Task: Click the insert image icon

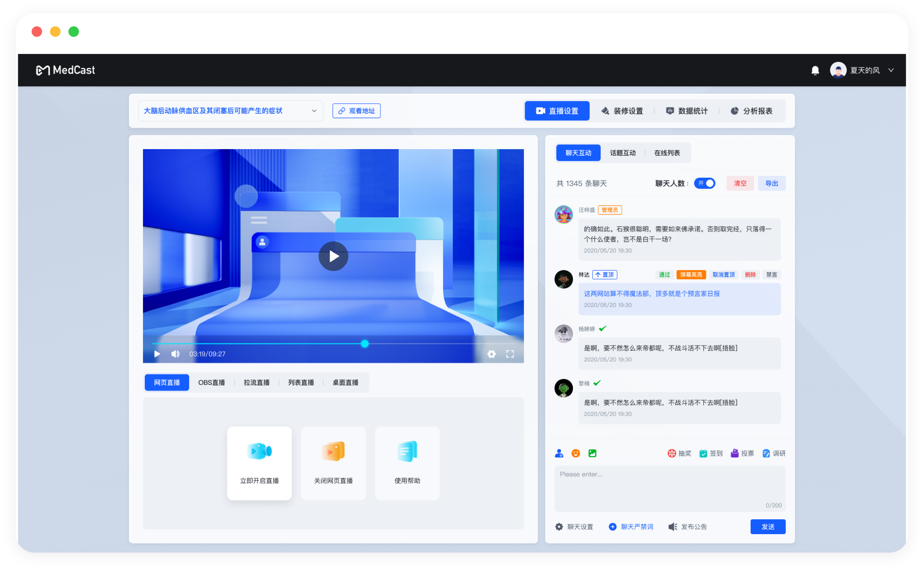Action: [x=592, y=453]
